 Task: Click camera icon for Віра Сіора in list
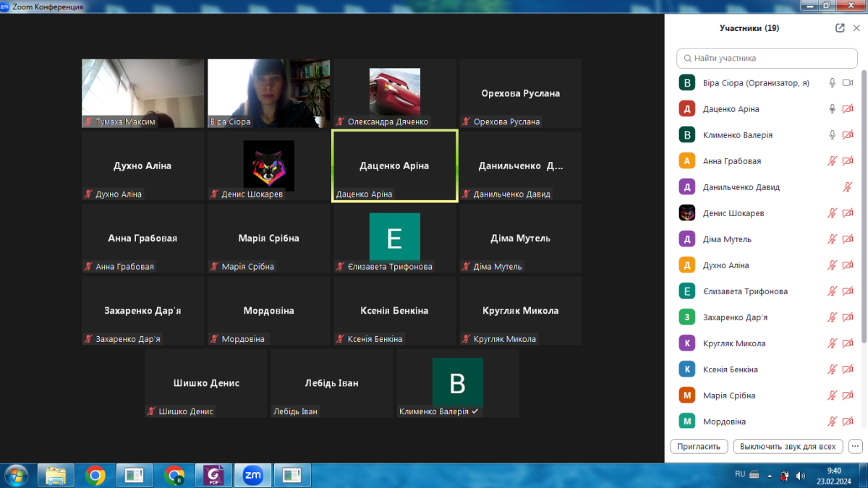pyautogui.click(x=848, y=83)
